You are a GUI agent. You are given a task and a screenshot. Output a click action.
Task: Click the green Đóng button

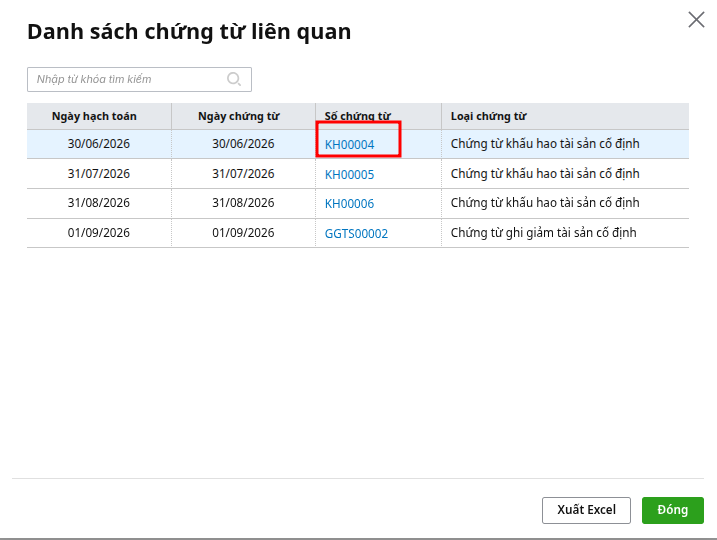pyautogui.click(x=673, y=510)
